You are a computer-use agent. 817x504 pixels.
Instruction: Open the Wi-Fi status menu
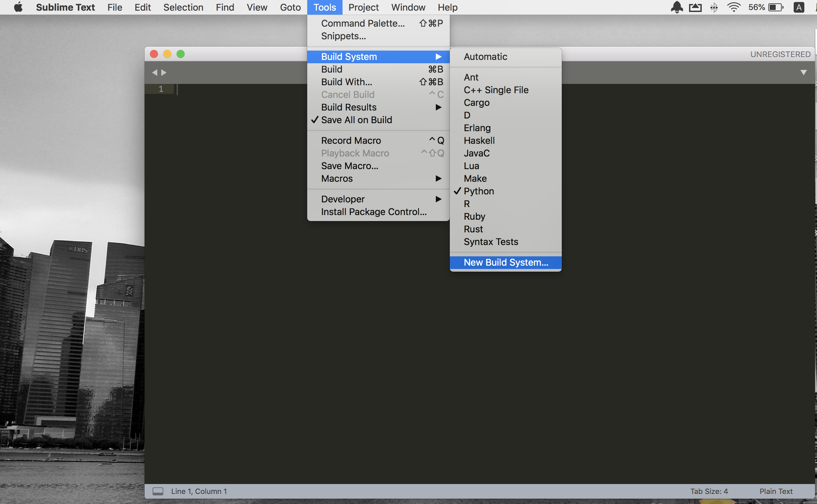[x=733, y=7]
